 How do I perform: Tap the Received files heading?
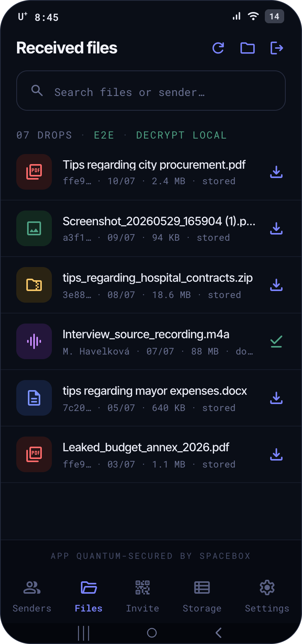pos(67,48)
